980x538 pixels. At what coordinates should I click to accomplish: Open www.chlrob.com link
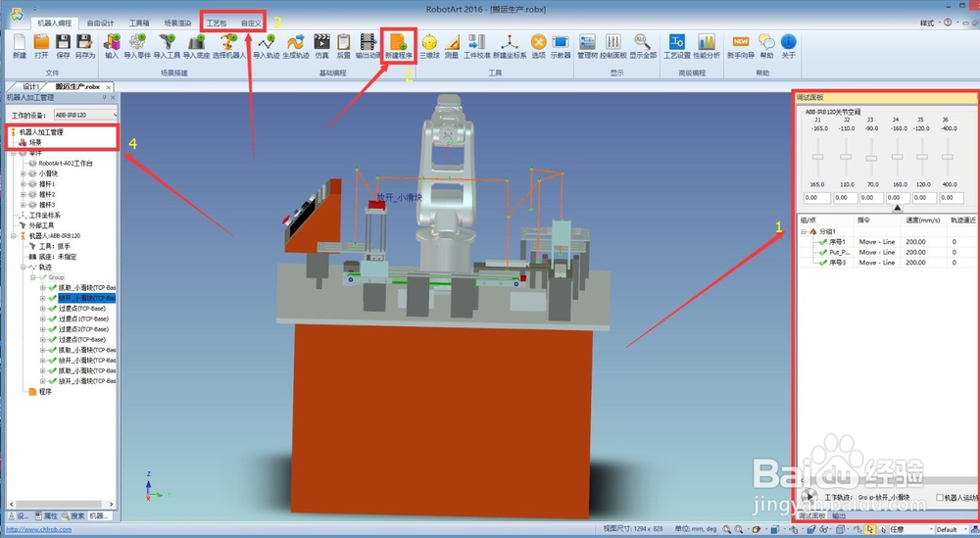pos(39,529)
